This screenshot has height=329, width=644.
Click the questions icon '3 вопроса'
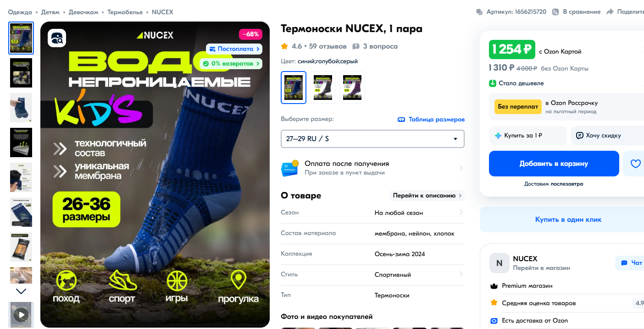click(x=356, y=46)
